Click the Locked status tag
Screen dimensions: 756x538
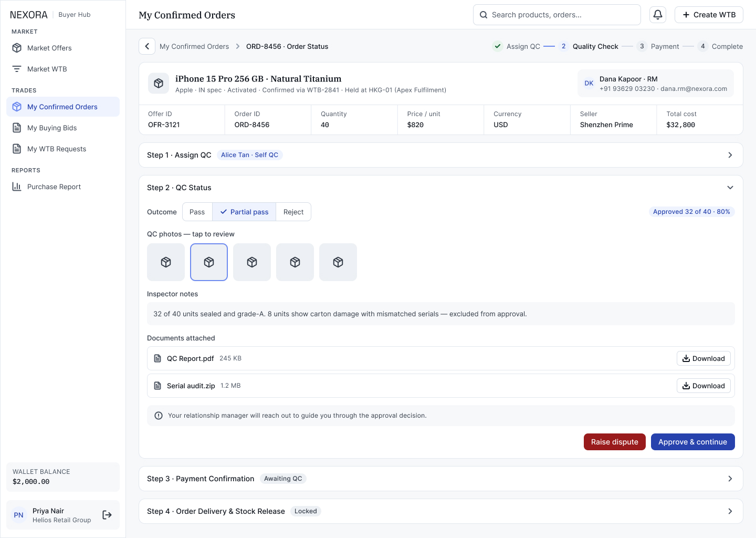(x=306, y=511)
